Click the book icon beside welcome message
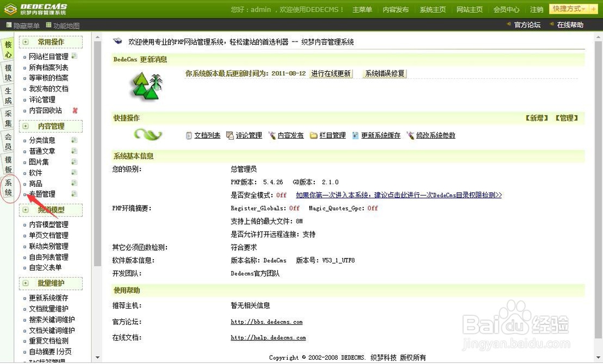Viewport: 603px width, 364px height. coord(118,41)
